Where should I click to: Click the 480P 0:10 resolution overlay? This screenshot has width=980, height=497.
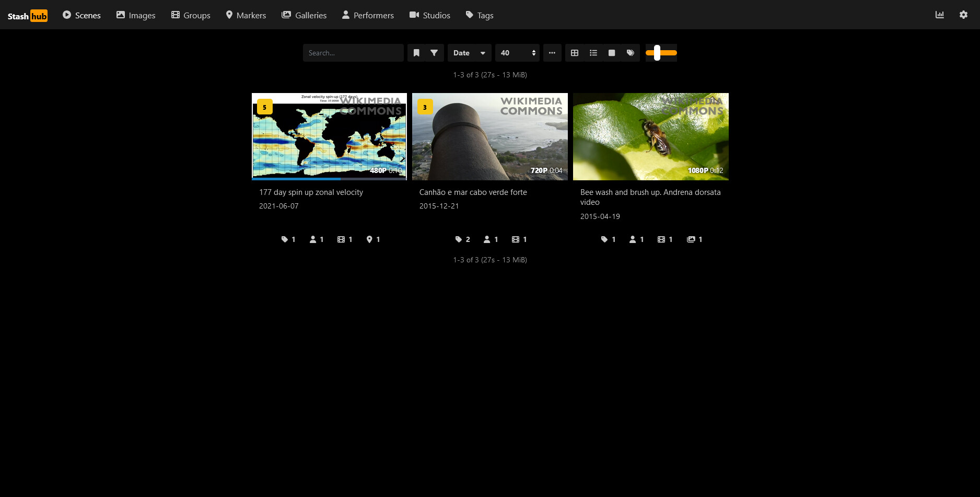(x=386, y=170)
